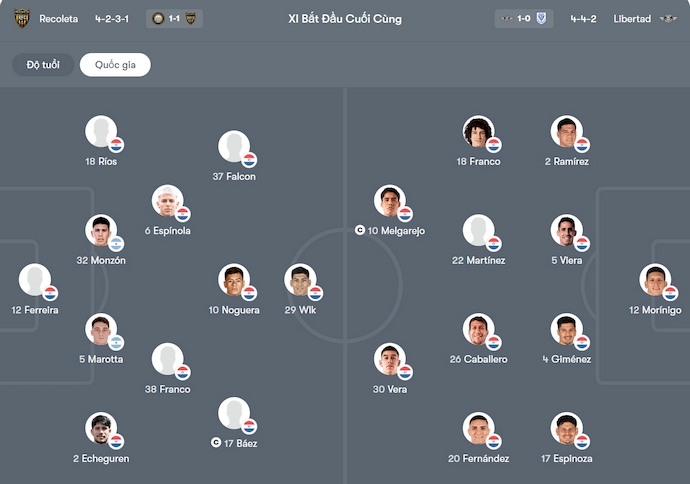Image resolution: width=690 pixels, height=484 pixels.
Task: Click Argentina flag on Marotta's avatar
Action: (x=117, y=343)
